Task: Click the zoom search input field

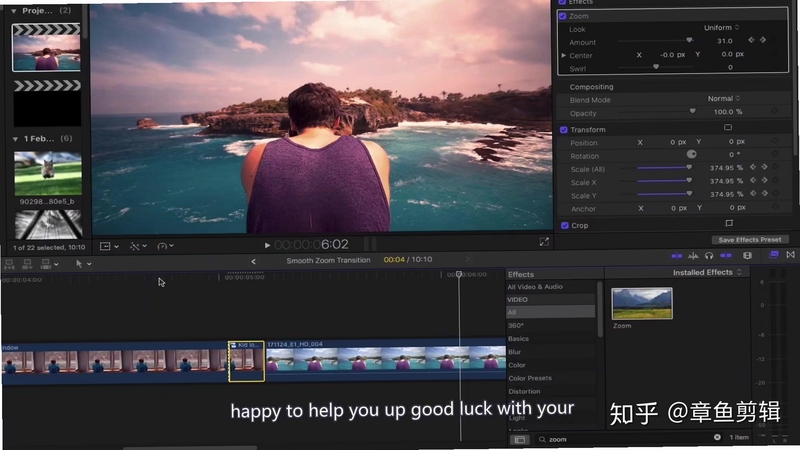Action: [629, 439]
